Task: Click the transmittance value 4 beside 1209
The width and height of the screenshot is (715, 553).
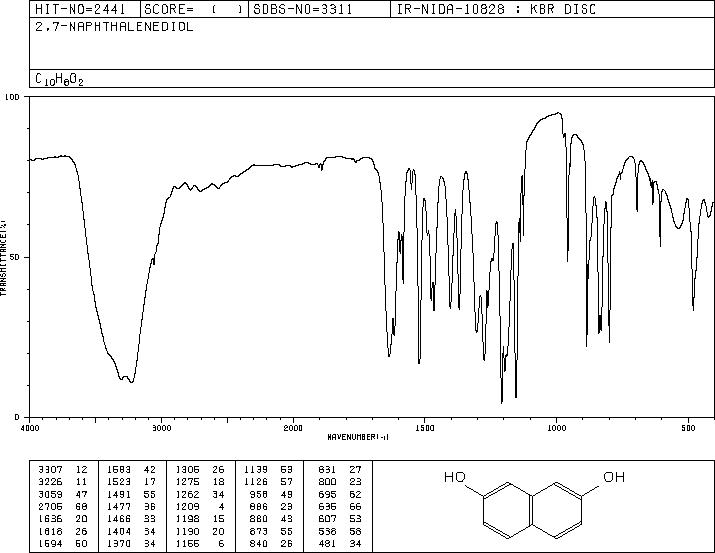Action: pyautogui.click(x=222, y=506)
